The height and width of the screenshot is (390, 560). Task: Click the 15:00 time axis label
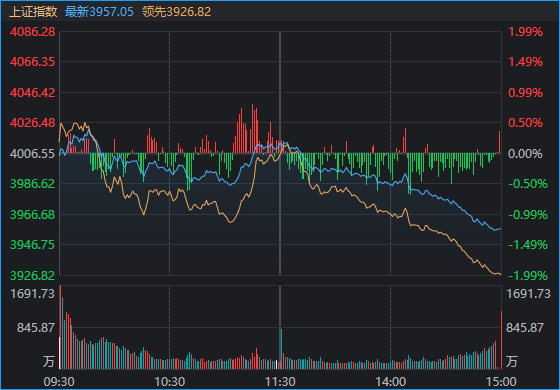500,381
